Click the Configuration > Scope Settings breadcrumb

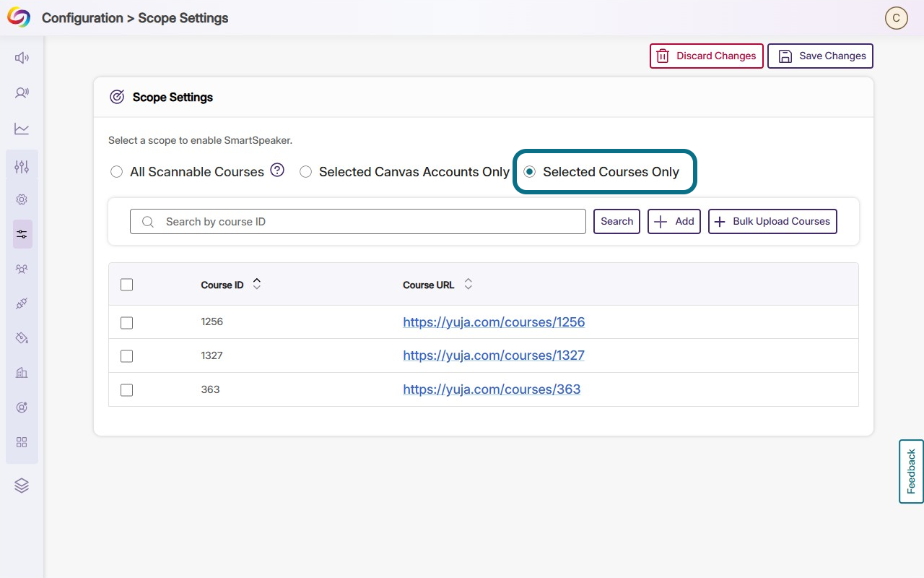pos(135,18)
